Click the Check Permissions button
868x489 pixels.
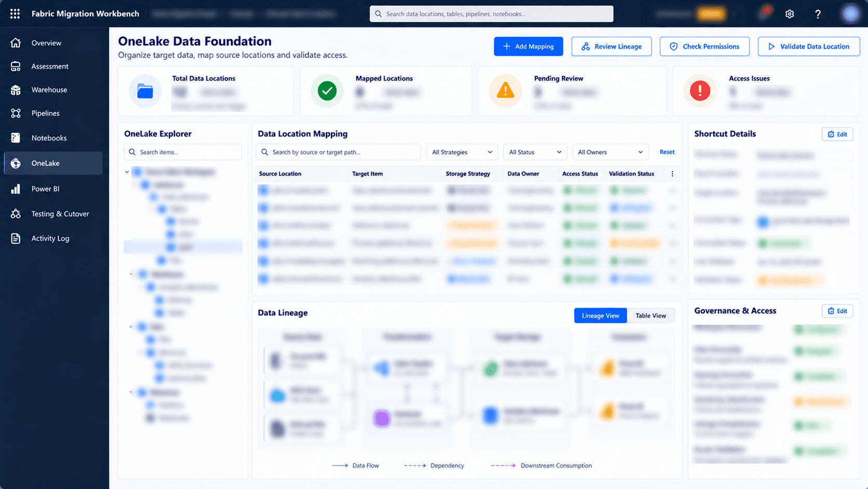(704, 46)
